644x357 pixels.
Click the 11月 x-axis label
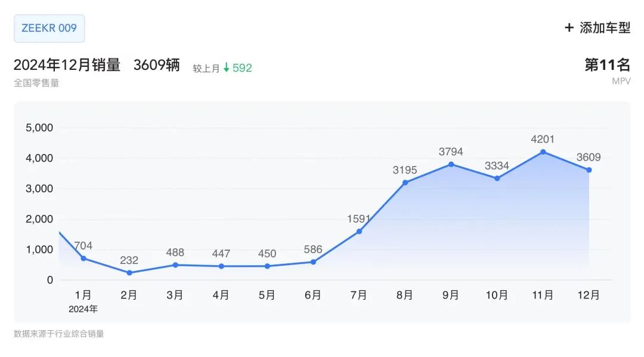(x=543, y=295)
